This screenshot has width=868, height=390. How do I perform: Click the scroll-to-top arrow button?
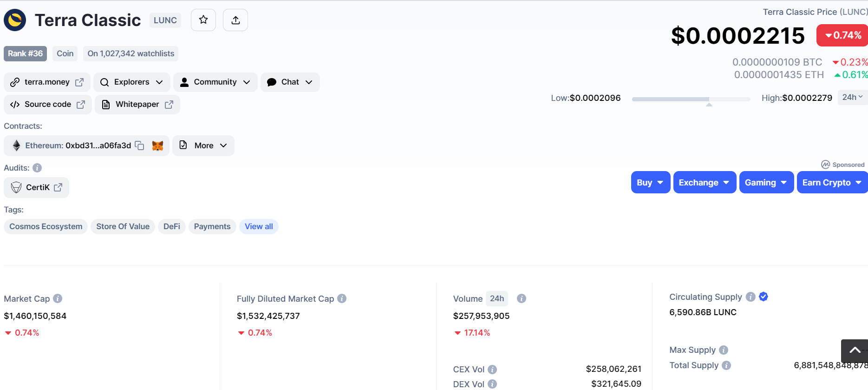tap(855, 351)
